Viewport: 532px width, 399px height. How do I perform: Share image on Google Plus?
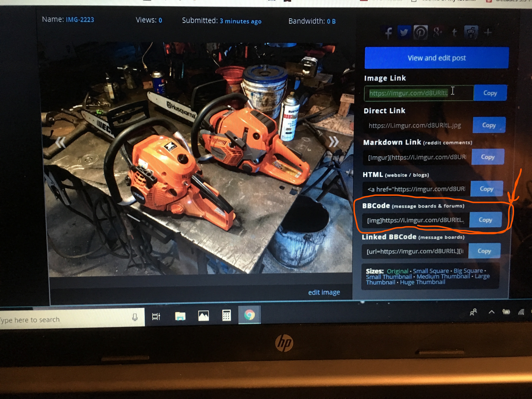(438, 32)
